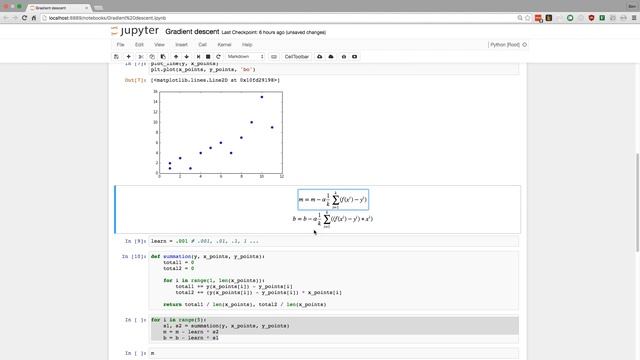Run the cell with the run icon
Screen dimensions: 640x360
pyautogui.click(x=199, y=57)
